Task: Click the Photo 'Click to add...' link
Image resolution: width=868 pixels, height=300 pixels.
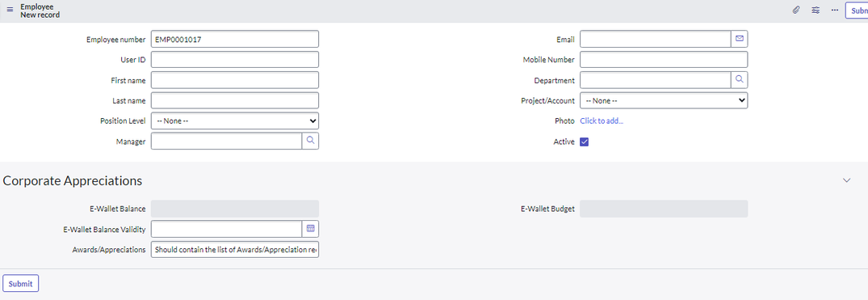Action: click(x=602, y=120)
